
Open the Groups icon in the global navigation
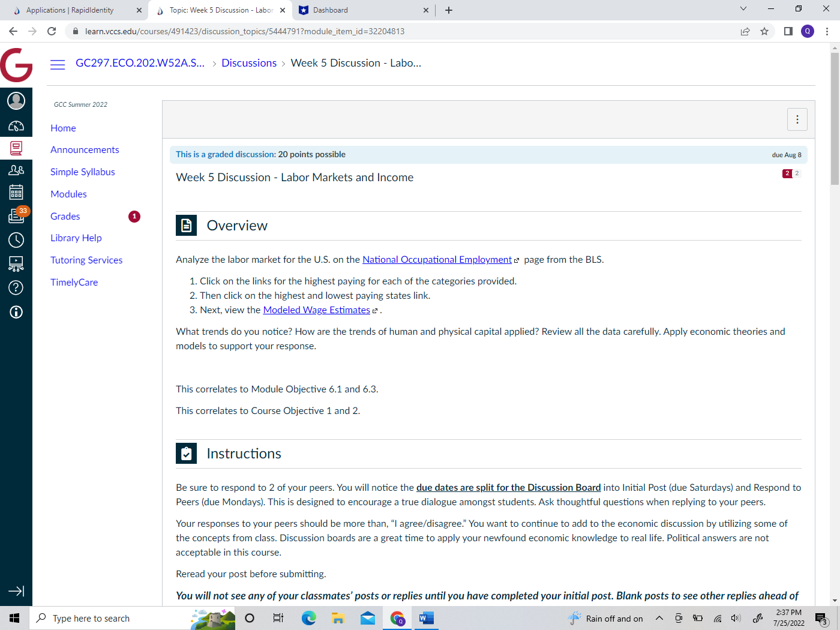point(16,170)
